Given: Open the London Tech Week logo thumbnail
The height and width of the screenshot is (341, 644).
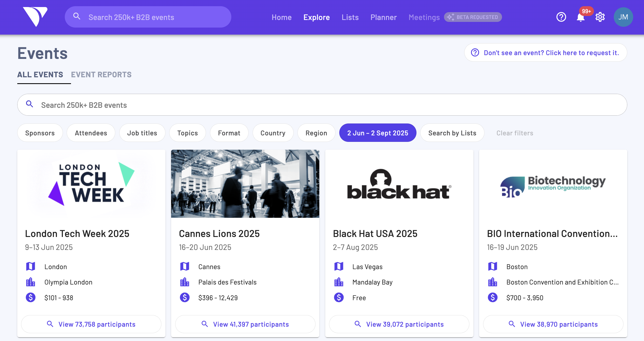Looking at the screenshot, I should 91,184.
